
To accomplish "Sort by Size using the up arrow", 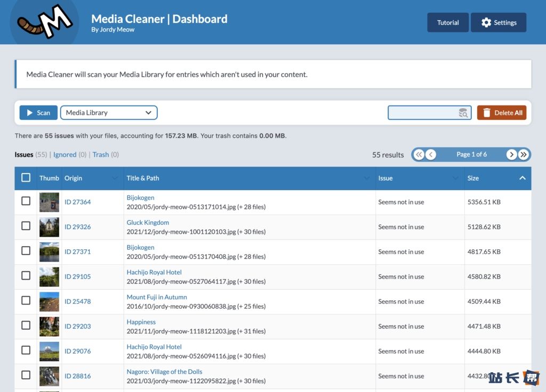I will [x=523, y=178].
